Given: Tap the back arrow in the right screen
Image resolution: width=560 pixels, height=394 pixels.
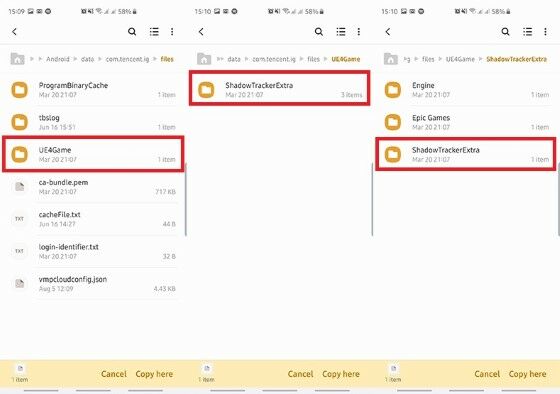Looking at the screenshot, I should [x=388, y=32].
